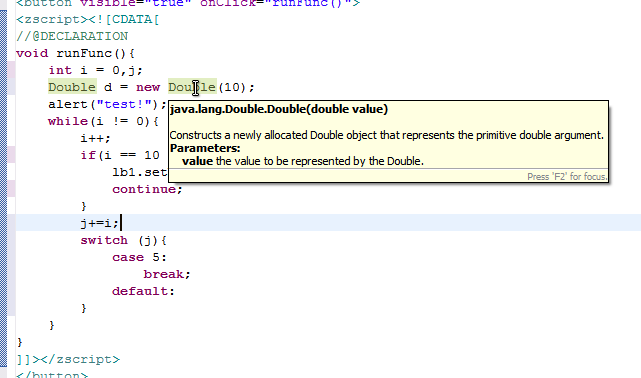This screenshot has width=641, height=378.
Task: Click the "while(i != 0){" line
Action: tap(103, 121)
